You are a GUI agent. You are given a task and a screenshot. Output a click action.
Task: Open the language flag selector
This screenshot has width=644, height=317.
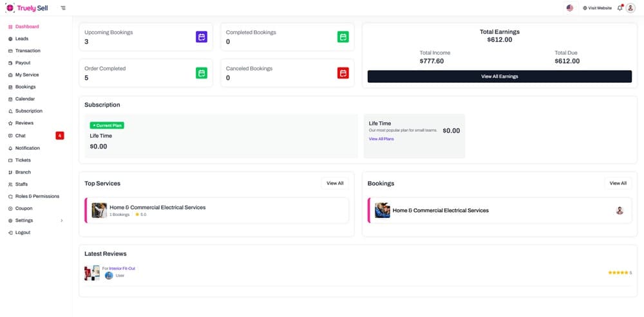570,8
